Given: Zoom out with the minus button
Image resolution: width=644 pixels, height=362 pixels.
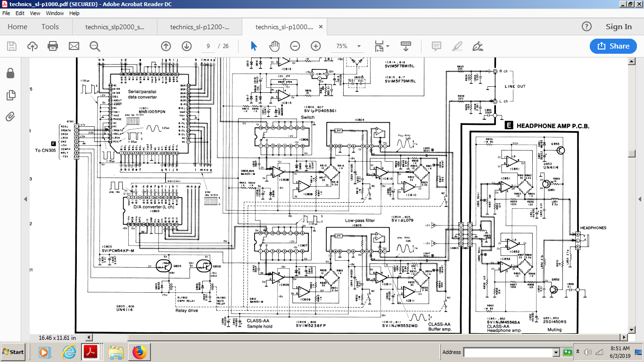Looking at the screenshot, I should point(295,46).
